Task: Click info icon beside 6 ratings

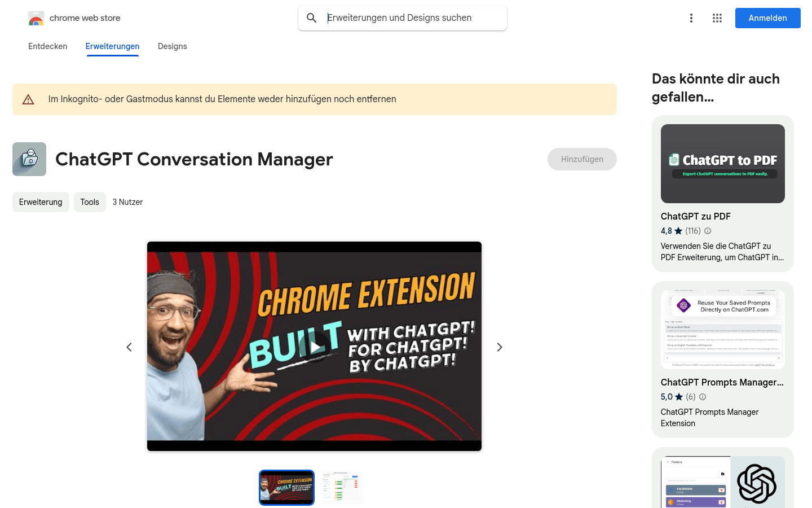Action: [x=703, y=397]
